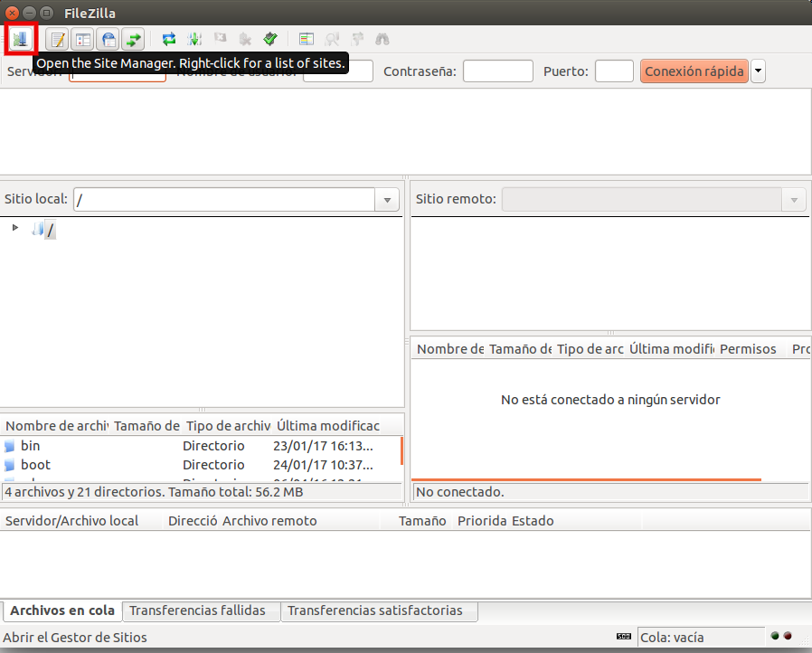Open the Site Manager
812x653 pixels.
(x=21, y=39)
